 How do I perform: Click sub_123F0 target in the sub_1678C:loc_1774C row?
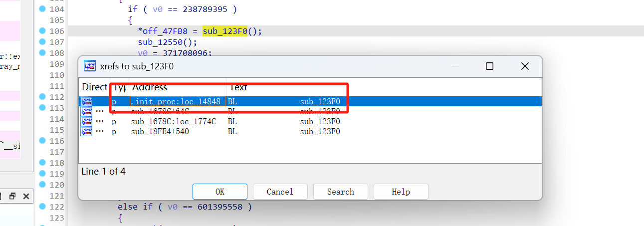coord(320,121)
